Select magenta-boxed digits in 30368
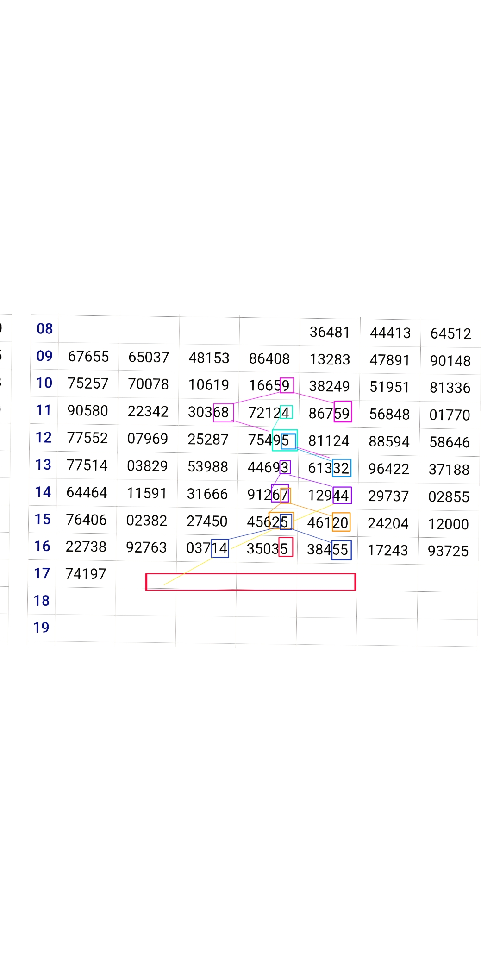This screenshot has height=980, width=500. [x=223, y=413]
